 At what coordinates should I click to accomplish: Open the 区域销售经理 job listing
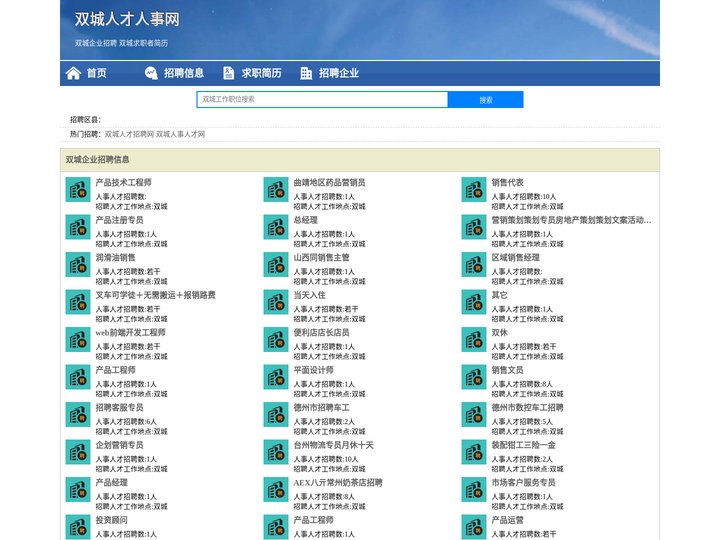pyautogui.click(x=515, y=258)
